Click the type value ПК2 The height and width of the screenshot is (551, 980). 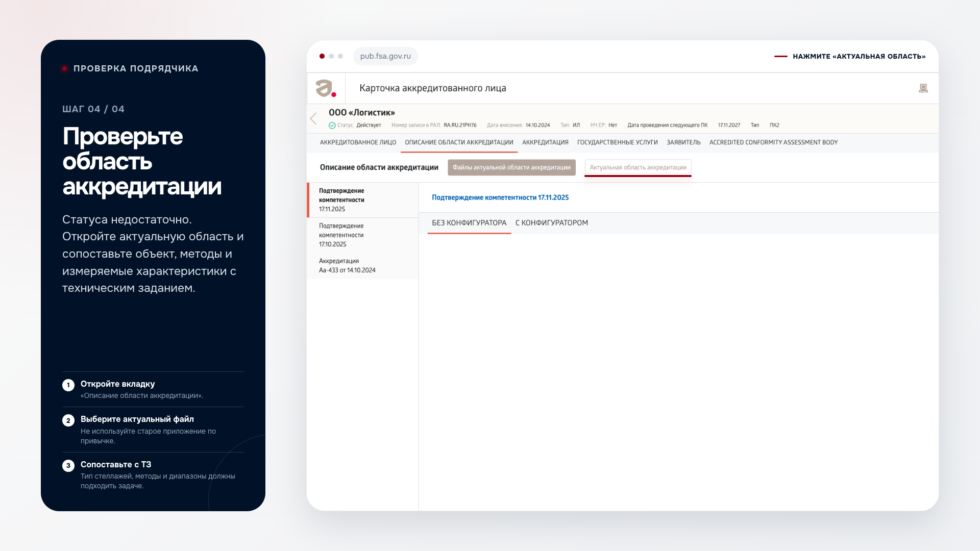pyautogui.click(x=774, y=126)
